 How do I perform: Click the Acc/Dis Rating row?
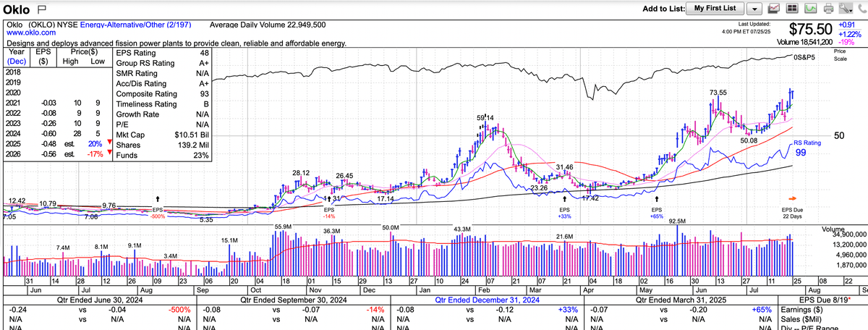coord(162,83)
